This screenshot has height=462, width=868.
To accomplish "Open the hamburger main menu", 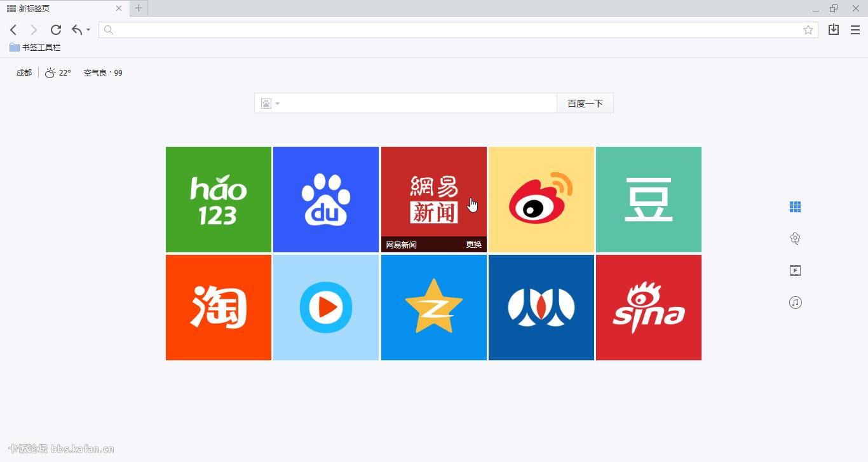I will [855, 30].
